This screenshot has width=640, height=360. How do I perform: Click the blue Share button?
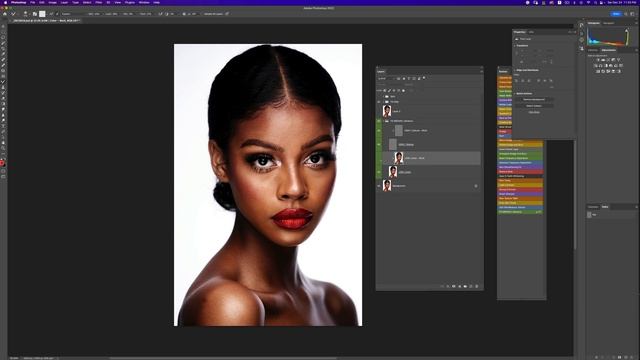(x=616, y=14)
